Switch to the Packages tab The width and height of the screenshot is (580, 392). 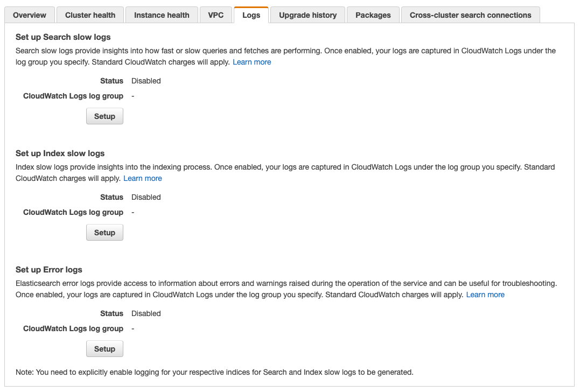coord(373,15)
